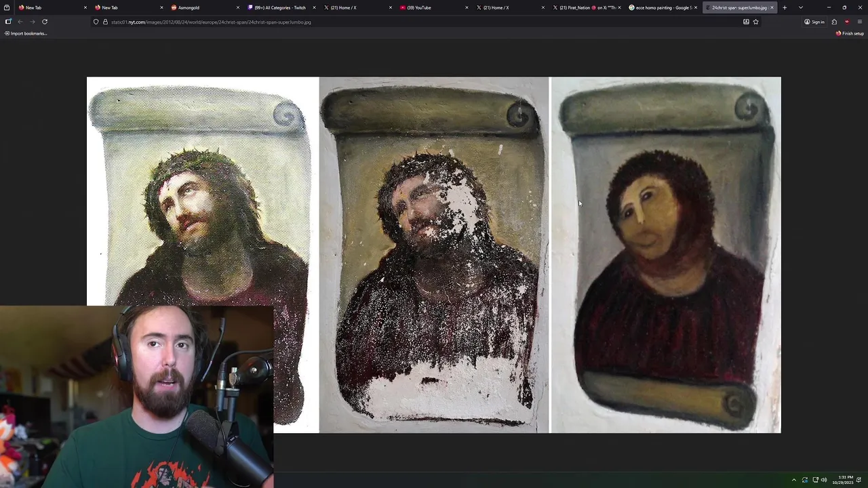
Task: Click Finish setup button
Action: point(850,33)
